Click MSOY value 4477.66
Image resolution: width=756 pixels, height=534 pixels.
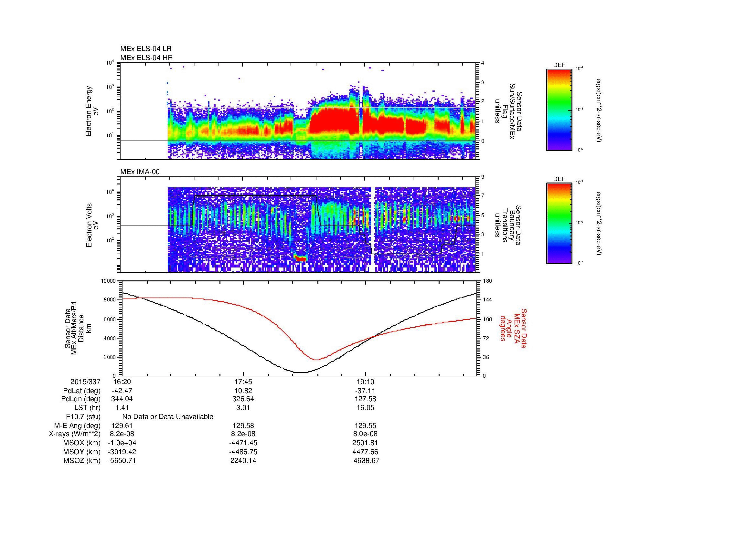[x=365, y=452]
